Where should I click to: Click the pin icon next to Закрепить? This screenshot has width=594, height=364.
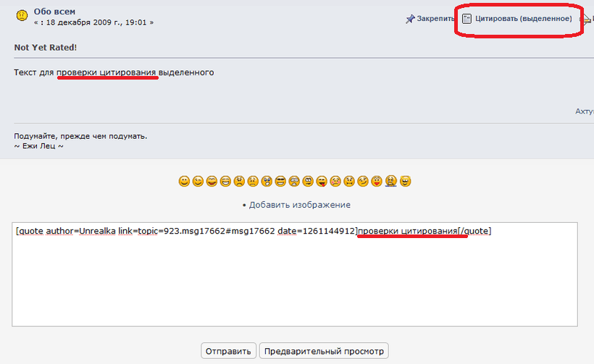coord(410,19)
